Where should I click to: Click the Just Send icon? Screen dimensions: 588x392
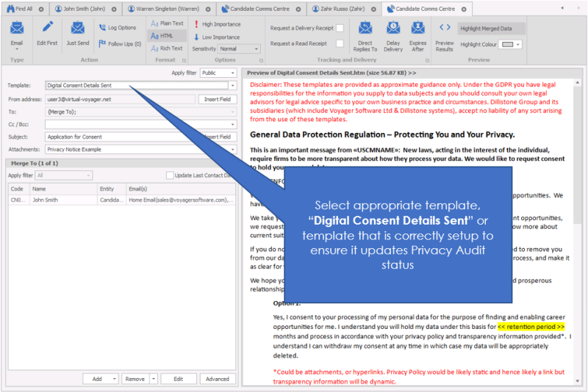click(x=78, y=29)
